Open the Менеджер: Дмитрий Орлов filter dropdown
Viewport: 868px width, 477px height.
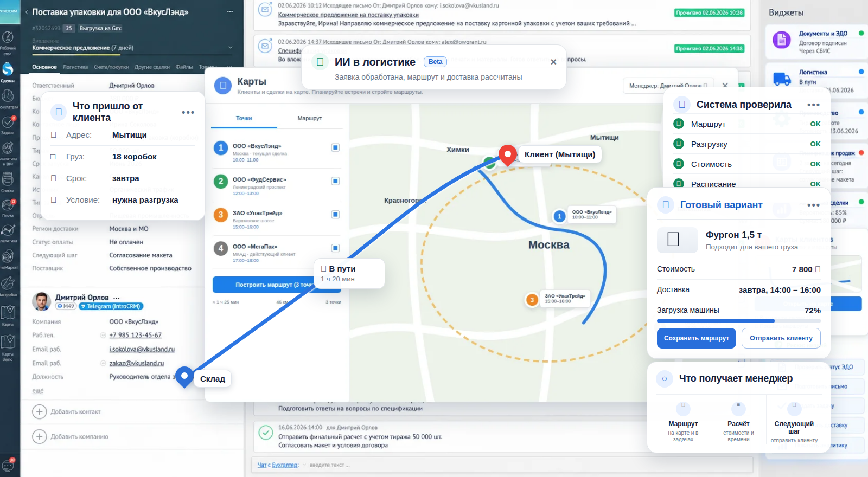pos(668,86)
